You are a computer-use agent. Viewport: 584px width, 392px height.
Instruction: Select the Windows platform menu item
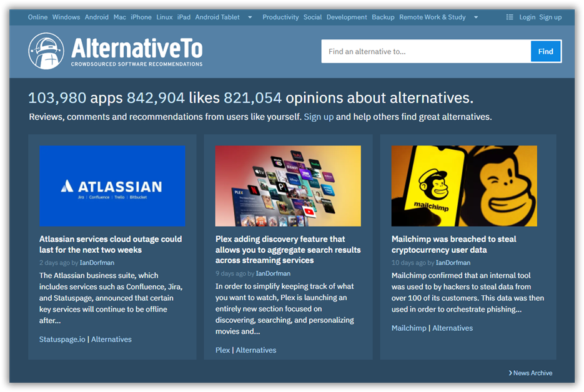[66, 17]
